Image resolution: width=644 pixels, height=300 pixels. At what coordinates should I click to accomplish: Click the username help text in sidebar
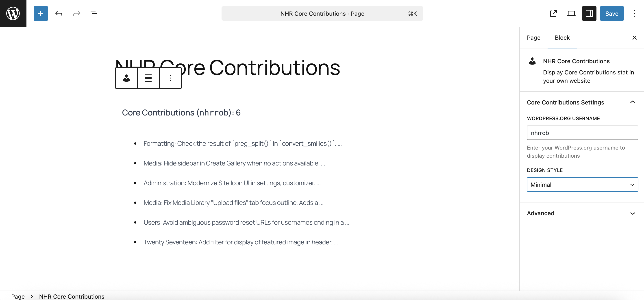pyautogui.click(x=576, y=152)
